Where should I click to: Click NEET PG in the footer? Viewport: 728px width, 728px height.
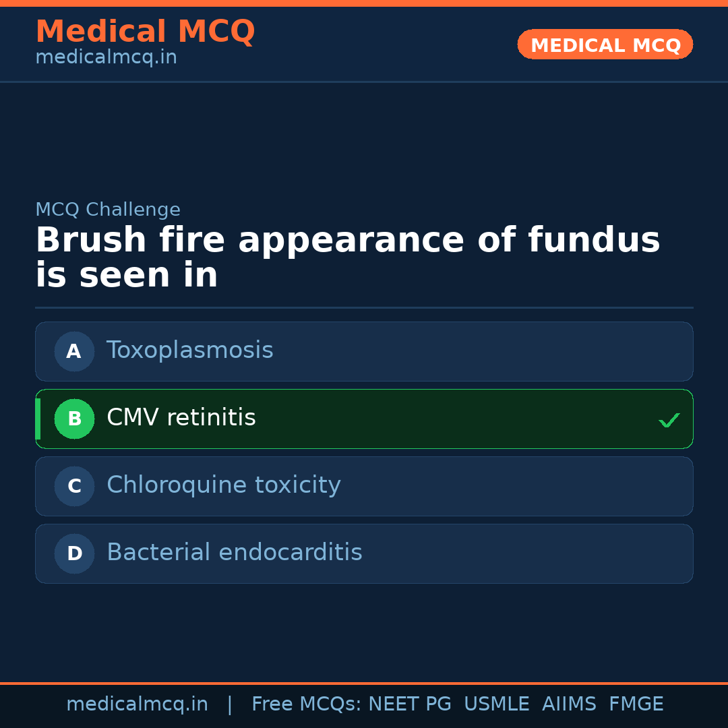[410, 704]
